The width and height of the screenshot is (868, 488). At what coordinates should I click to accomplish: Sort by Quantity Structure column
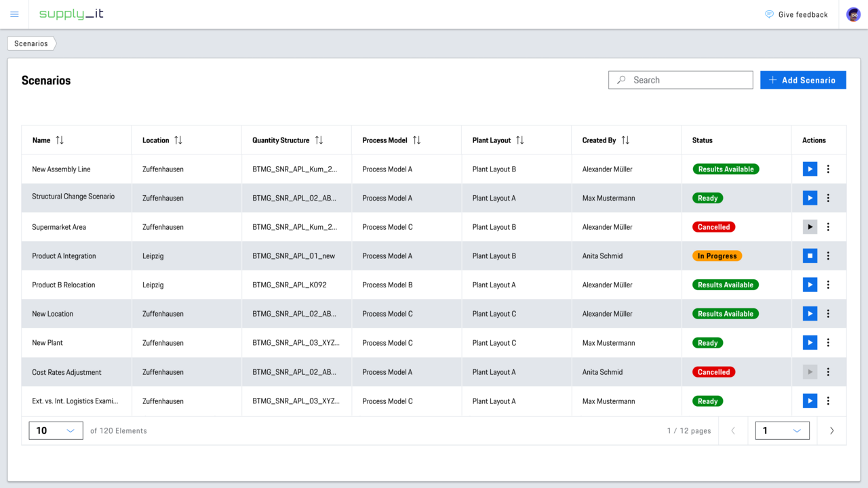tap(319, 140)
